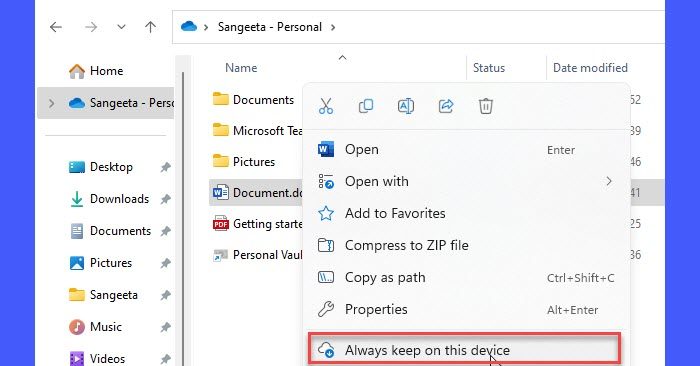Expand chevron after Sangeeta - Personal breadcrumb
The image size is (700, 366).
click(x=333, y=27)
